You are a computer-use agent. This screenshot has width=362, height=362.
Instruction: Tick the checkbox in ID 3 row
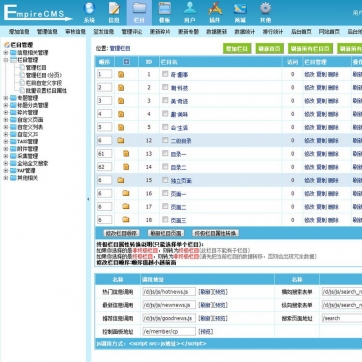click(x=165, y=100)
